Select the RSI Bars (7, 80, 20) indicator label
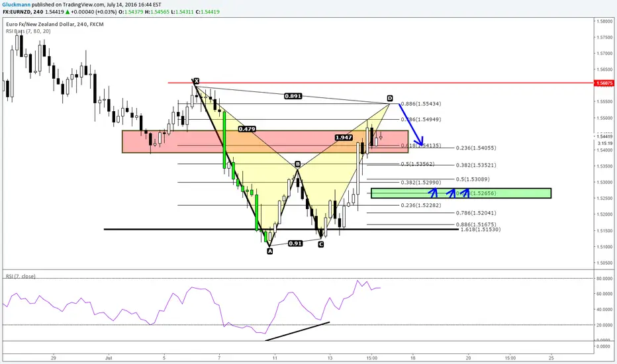Image resolution: width=617 pixels, height=364 pixels. click(x=28, y=31)
